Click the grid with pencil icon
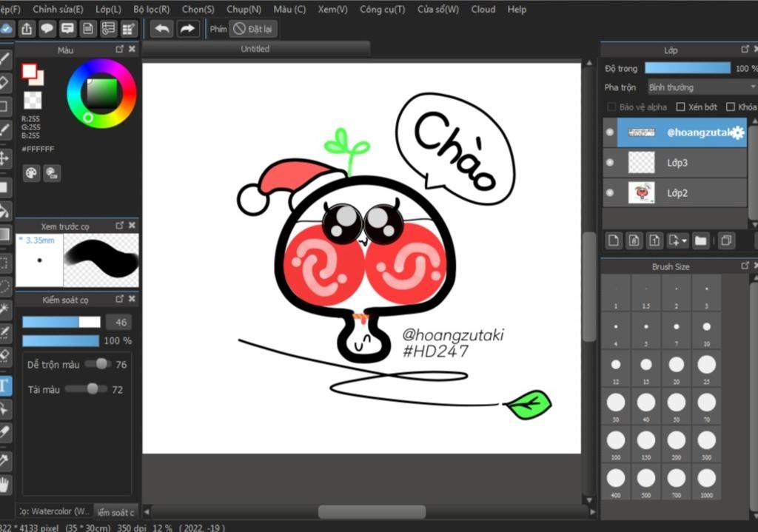 pos(129,29)
